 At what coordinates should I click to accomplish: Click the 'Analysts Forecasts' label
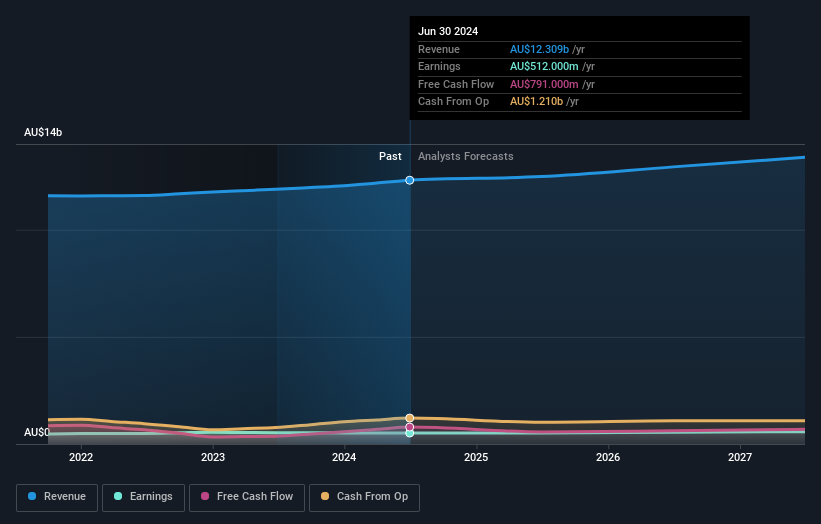pyautogui.click(x=465, y=156)
